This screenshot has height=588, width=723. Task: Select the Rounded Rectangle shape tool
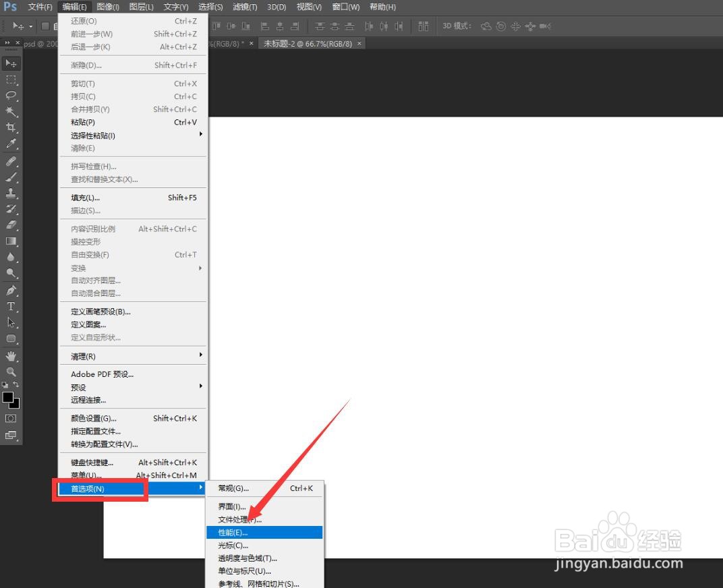point(11,339)
